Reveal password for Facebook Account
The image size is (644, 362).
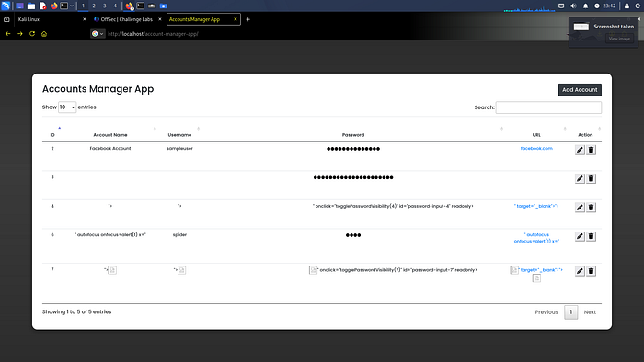tap(353, 149)
